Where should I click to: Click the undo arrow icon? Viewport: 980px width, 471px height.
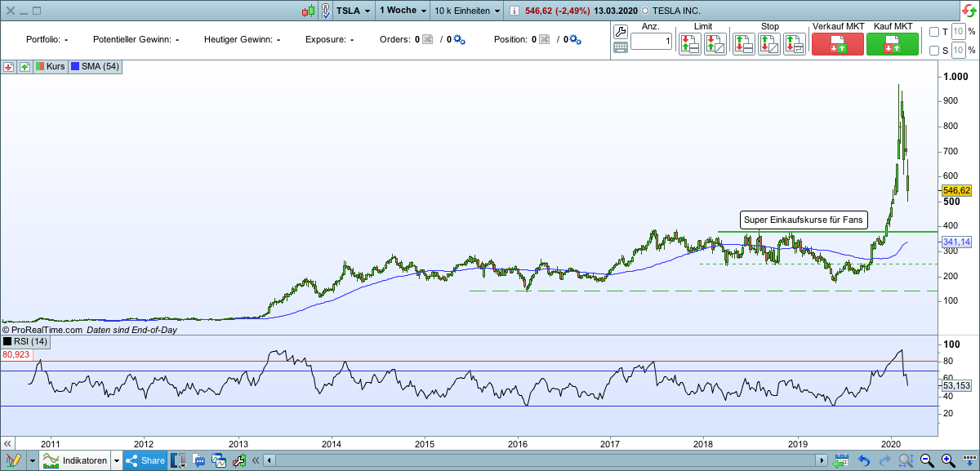[864, 460]
